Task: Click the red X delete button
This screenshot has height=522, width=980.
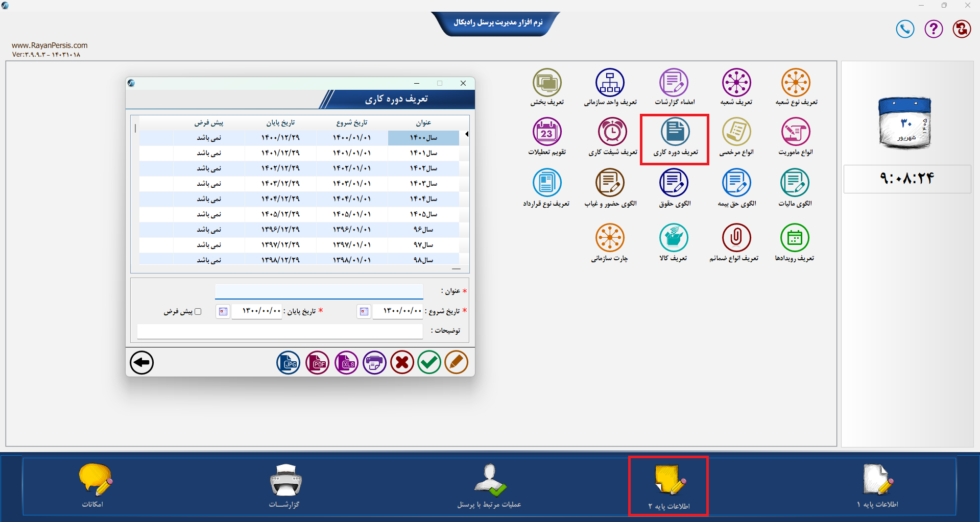Action: (x=402, y=363)
